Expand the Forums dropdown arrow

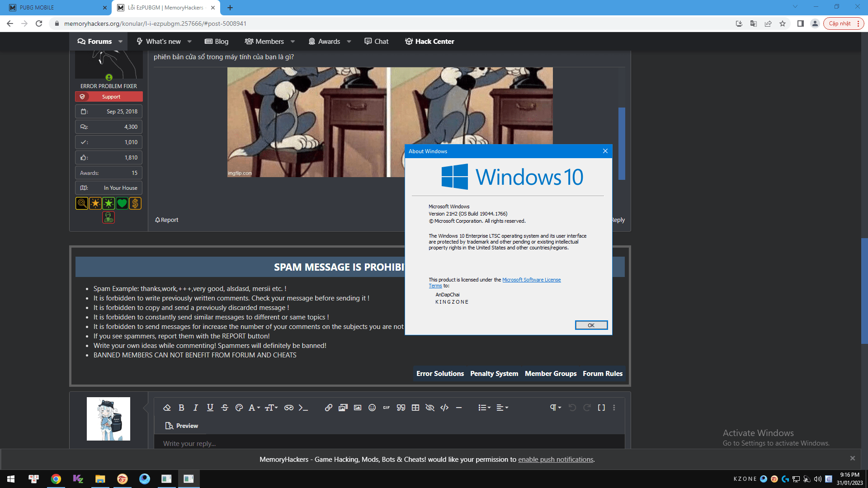121,41
